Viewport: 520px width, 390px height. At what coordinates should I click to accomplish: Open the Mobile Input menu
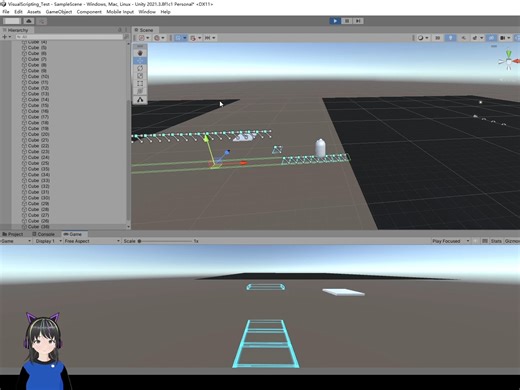120,12
